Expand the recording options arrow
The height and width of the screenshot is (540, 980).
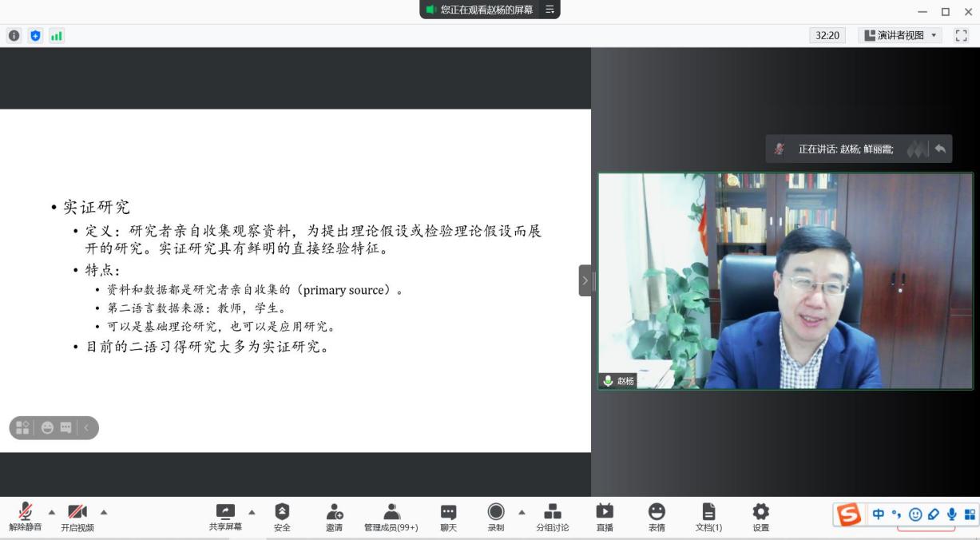pyautogui.click(x=521, y=511)
